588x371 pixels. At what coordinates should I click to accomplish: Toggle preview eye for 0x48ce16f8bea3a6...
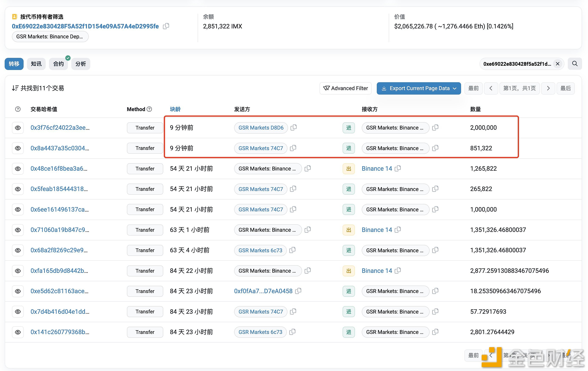[x=18, y=169]
